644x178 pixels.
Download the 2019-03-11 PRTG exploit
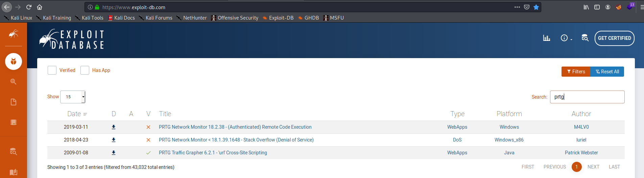tap(114, 127)
